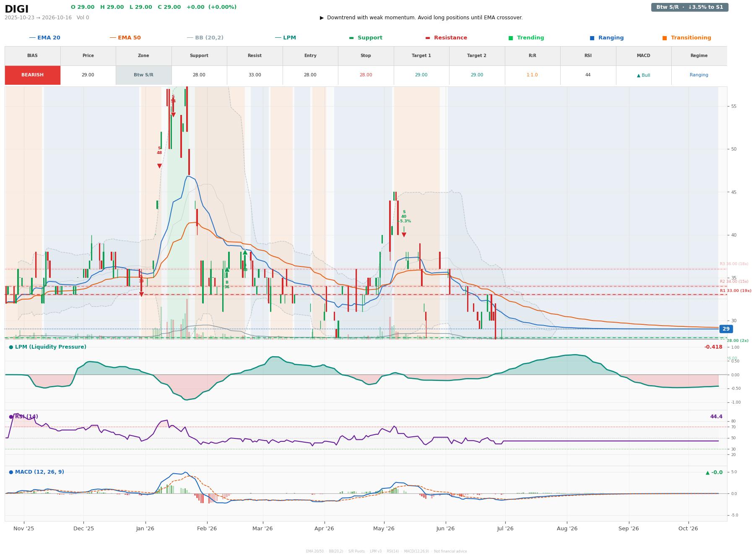Click the orange Transitioning legend swatch
This screenshot has width=756, height=558.
(665, 38)
